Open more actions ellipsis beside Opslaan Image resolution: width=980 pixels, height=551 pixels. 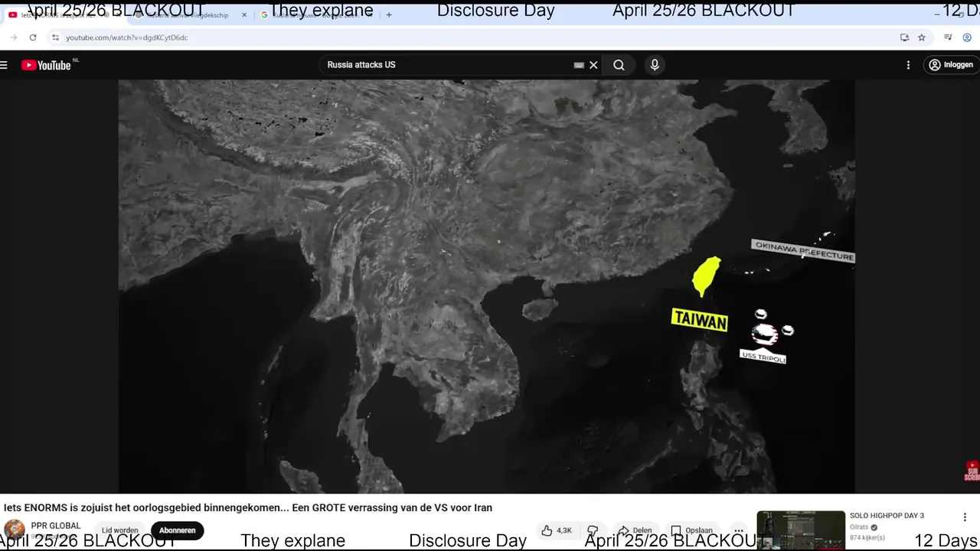pos(738,530)
